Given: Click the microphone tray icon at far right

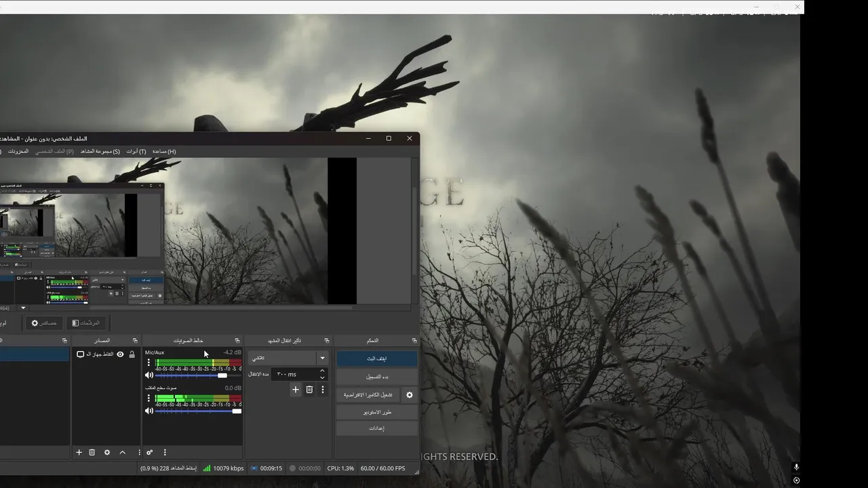Looking at the screenshot, I should pyautogui.click(x=796, y=467).
